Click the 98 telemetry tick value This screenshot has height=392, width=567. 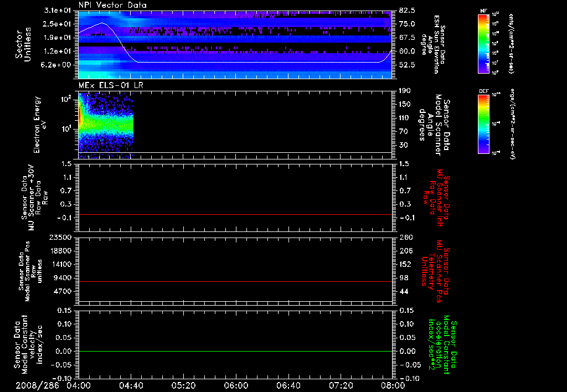click(403, 278)
